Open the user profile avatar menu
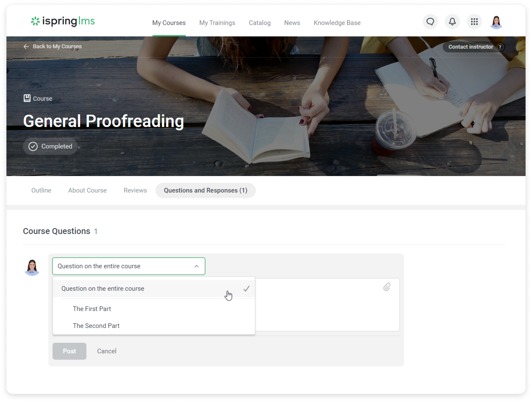This screenshot has height=402, width=532. (496, 22)
